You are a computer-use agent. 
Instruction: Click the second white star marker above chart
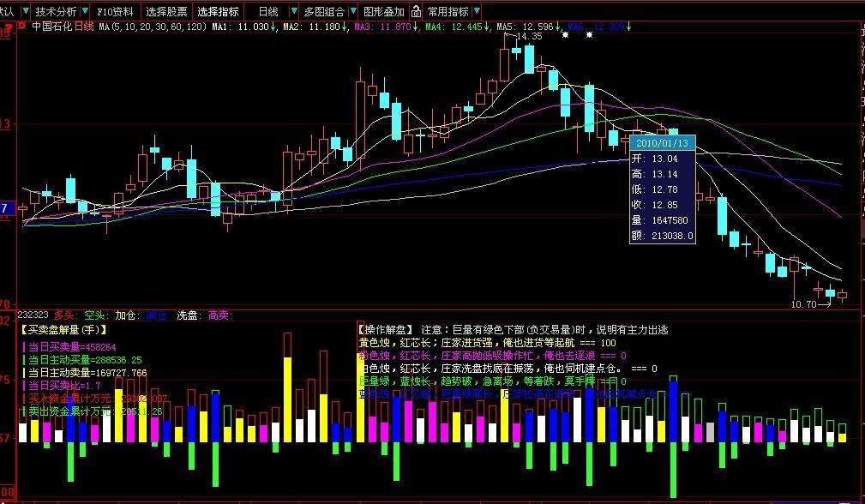tap(589, 35)
